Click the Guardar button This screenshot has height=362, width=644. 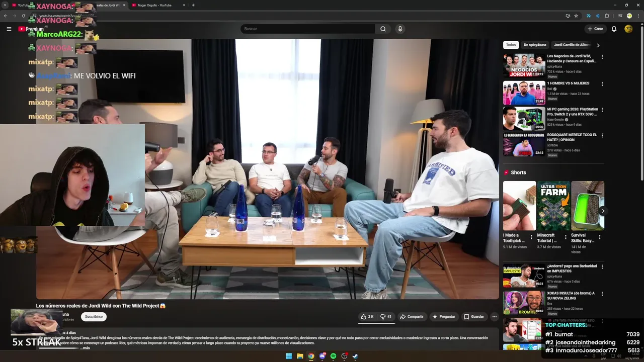pyautogui.click(x=474, y=317)
